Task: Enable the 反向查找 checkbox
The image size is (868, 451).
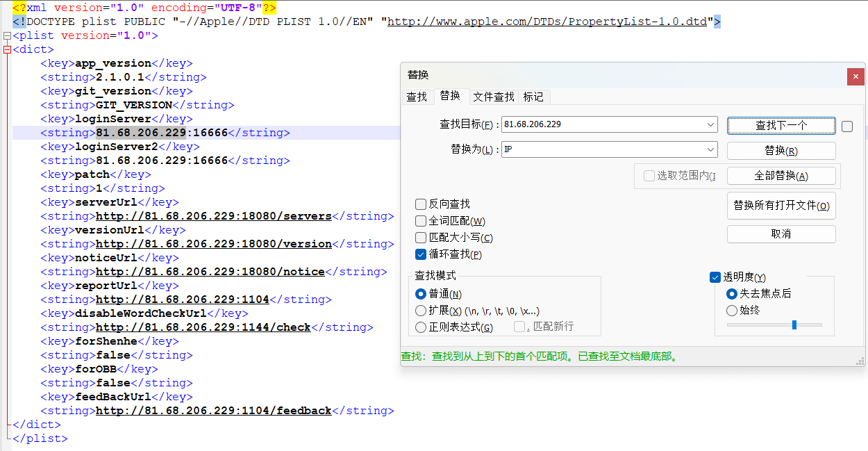Action: tap(421, 204)
